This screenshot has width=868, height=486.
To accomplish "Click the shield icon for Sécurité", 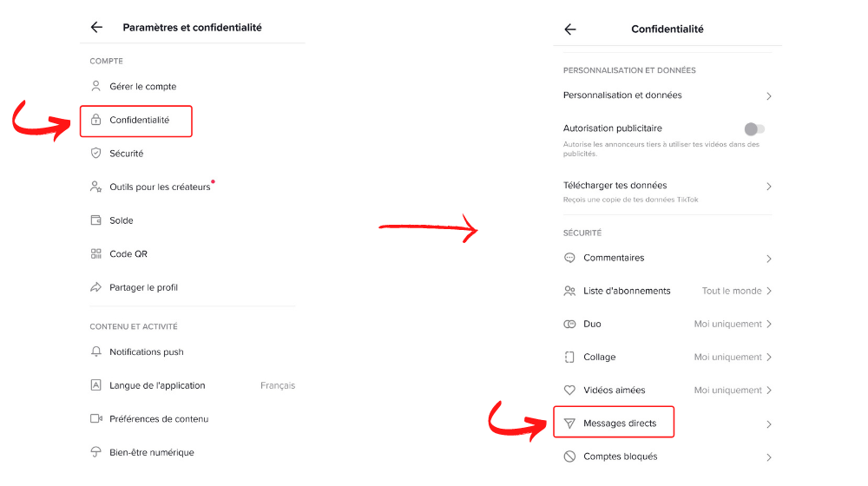I will [95, 154].
